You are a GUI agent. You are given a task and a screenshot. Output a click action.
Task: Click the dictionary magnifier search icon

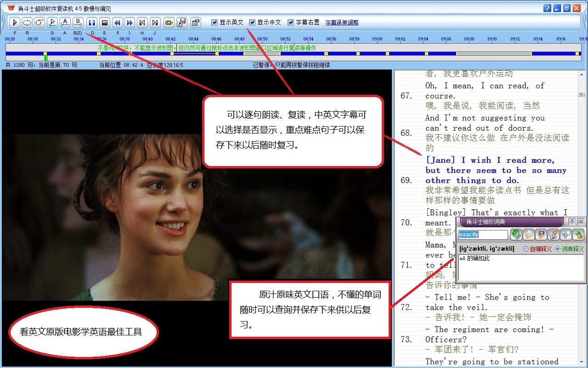tap(565, 235)
